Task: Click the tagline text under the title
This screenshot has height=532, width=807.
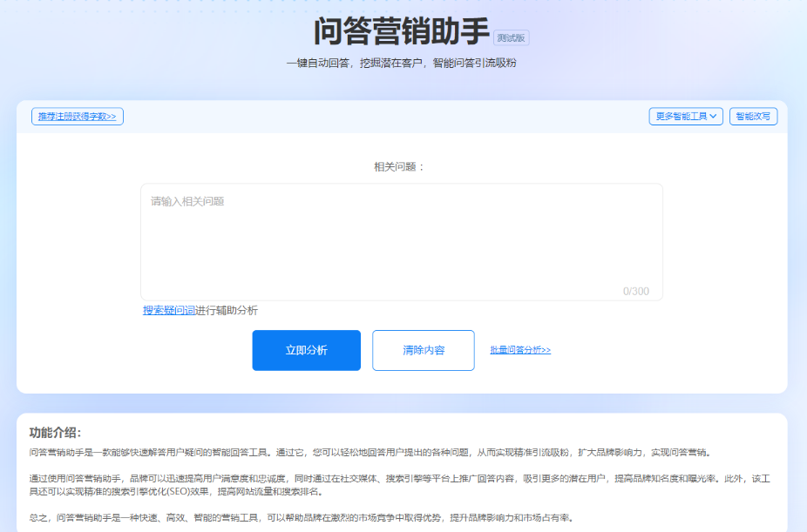Action: pos(403,63)
